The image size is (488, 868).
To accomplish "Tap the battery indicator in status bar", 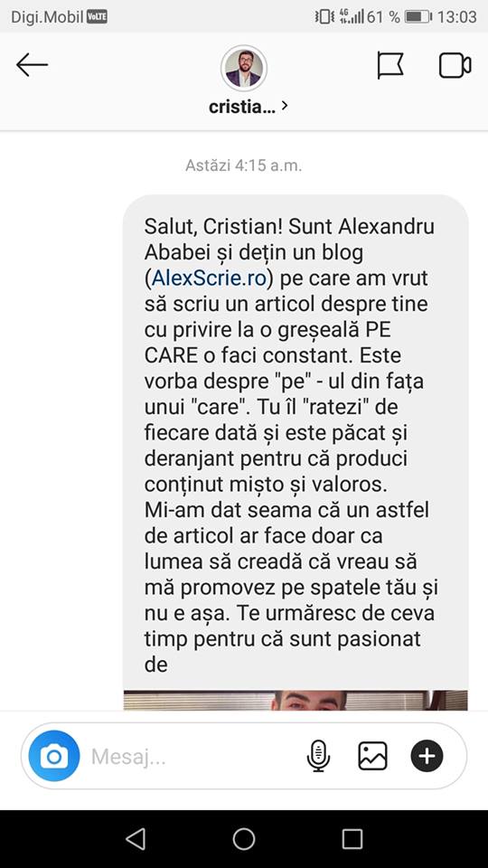I will tap(418, 16).
